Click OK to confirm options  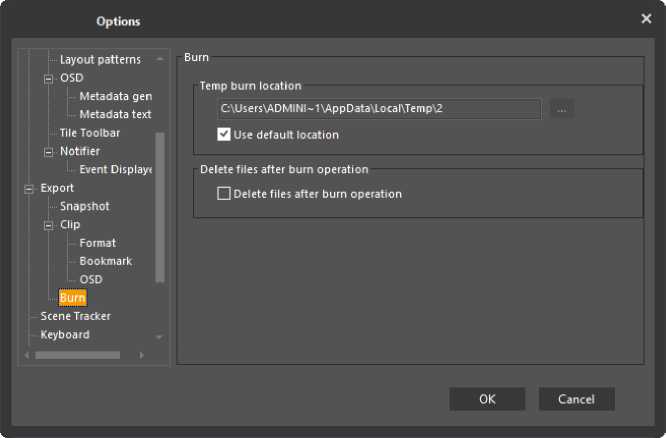point(487,399)
